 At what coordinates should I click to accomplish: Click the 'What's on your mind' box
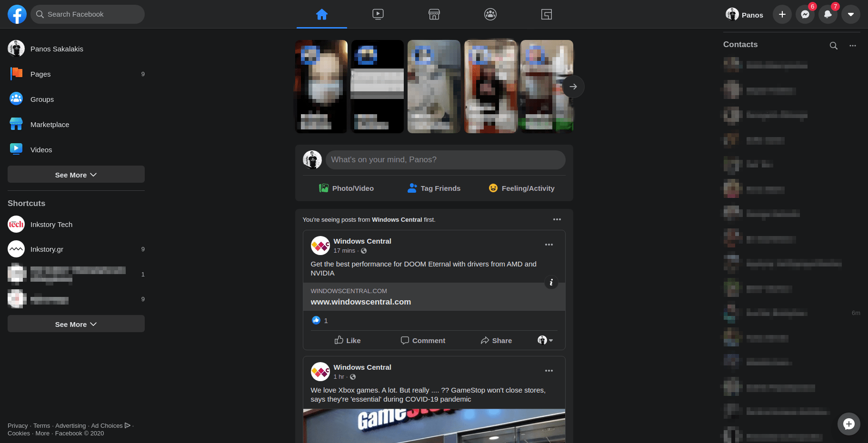pos(445,160)
